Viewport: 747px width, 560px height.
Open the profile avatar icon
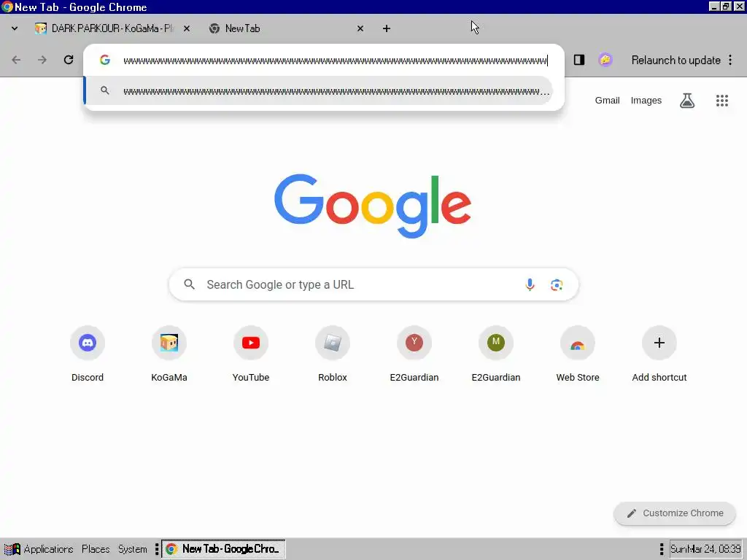click(x=605, y=60)
